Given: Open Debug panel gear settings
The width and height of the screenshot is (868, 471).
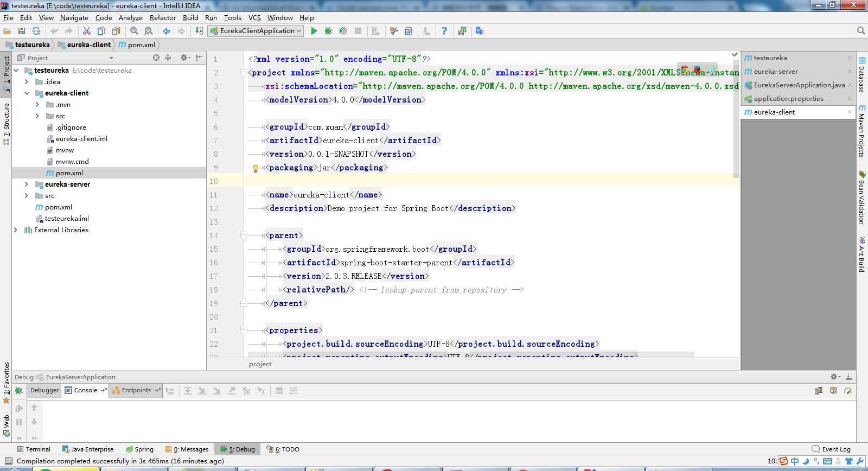Looking at the screenshot, I should pyautogui.click(x=835, y=377).
